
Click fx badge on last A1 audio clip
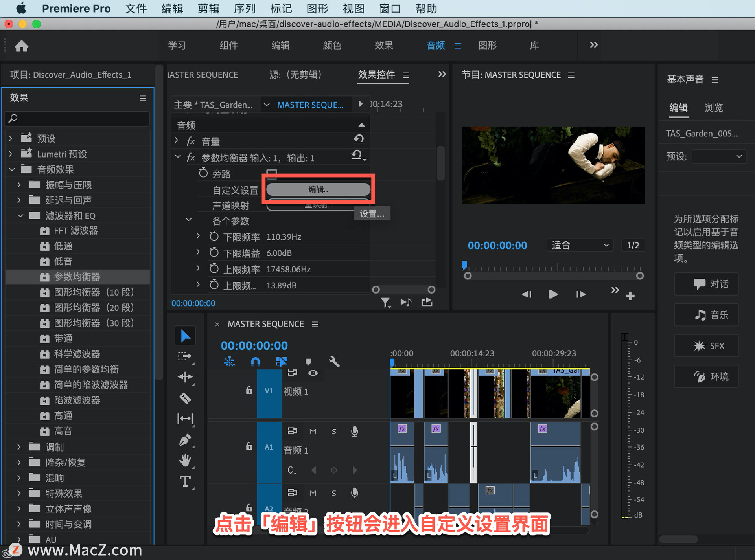543,428
